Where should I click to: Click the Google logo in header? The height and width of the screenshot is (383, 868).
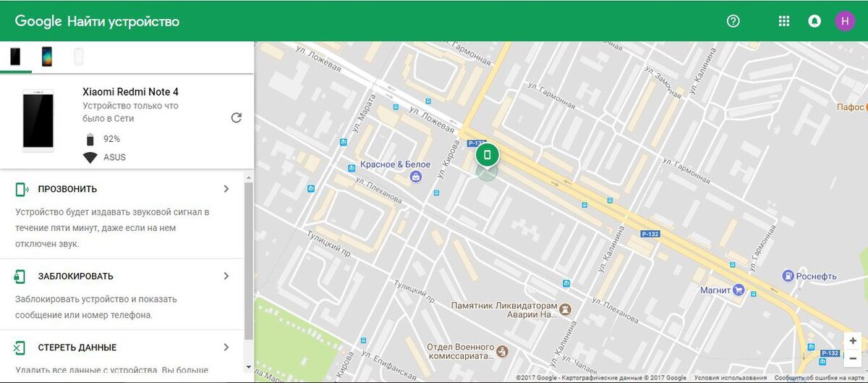[38, 22]
